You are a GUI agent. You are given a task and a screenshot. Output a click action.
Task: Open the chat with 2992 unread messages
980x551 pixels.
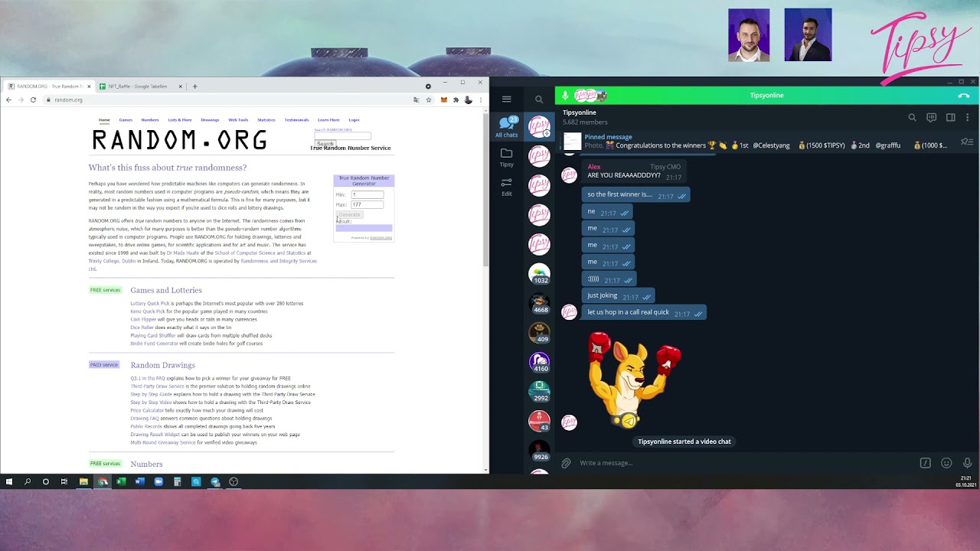coord(540,391)
